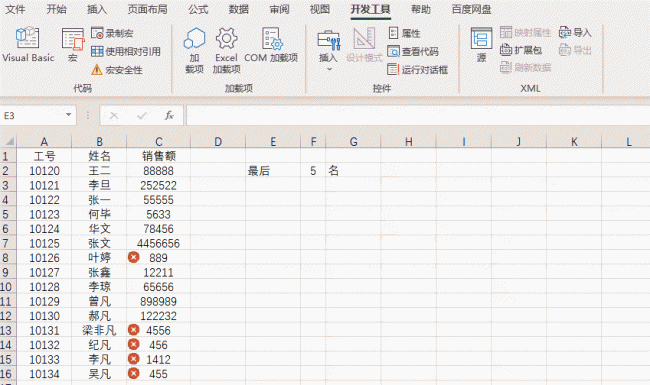Click 查看代码 view code
This screenshot has width=650, height=385.
point(413,51)
